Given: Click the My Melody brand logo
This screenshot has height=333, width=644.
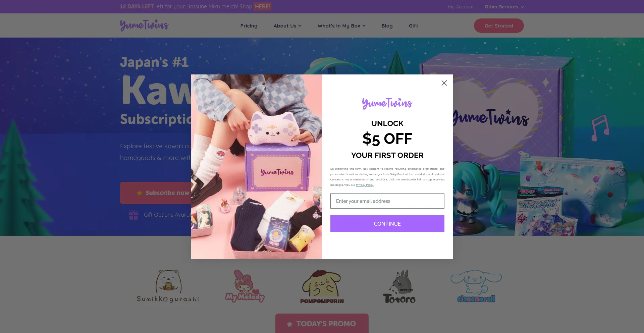Looking at the screenshot, I should click(x=245, y=286).
